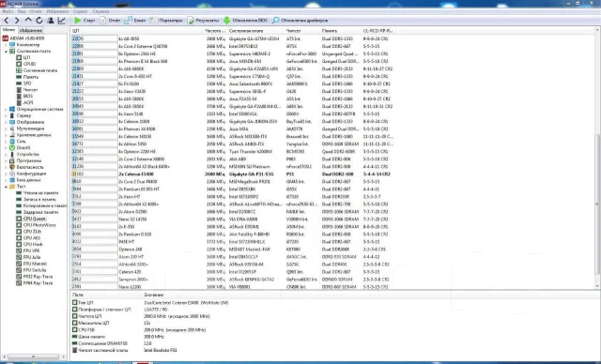This screenshot has width=601, height=364.
Task: Click the green Старт play icon
Action: tap(78, 21)
